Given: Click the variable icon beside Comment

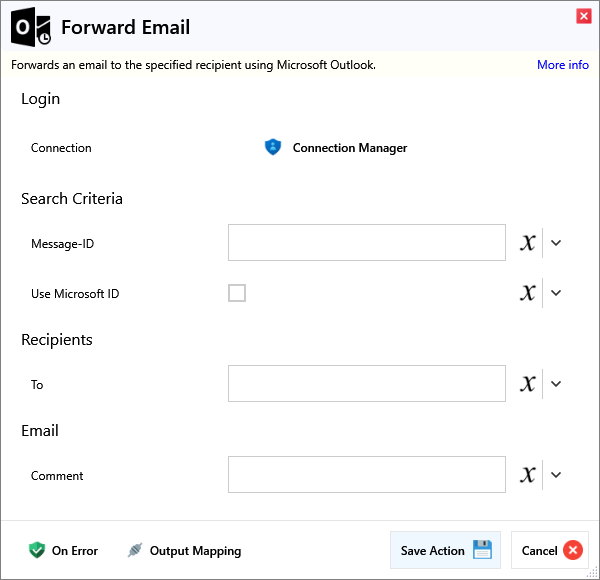Looking at the screenshot, I should [528, 475].
